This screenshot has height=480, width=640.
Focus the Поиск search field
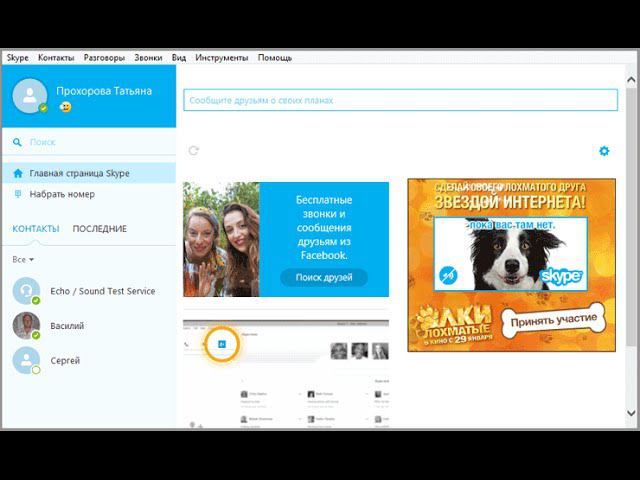89,142
